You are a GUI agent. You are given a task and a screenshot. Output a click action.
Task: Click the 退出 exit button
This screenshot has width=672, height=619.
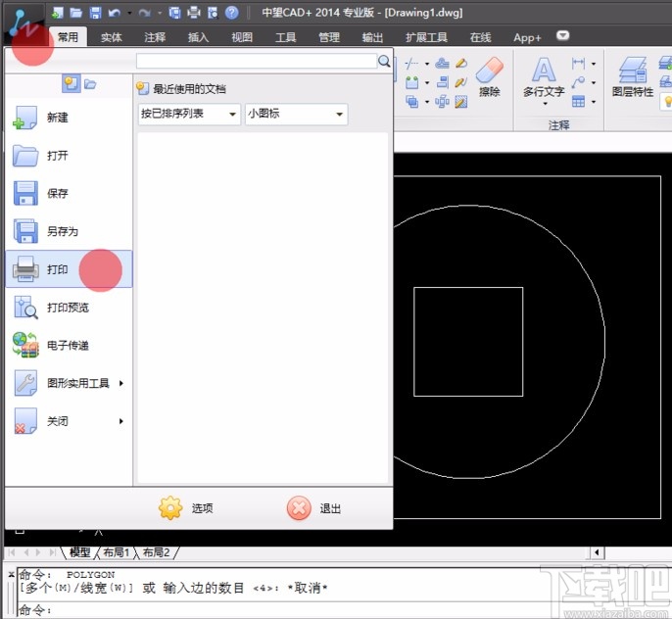(x=313, y=508)
